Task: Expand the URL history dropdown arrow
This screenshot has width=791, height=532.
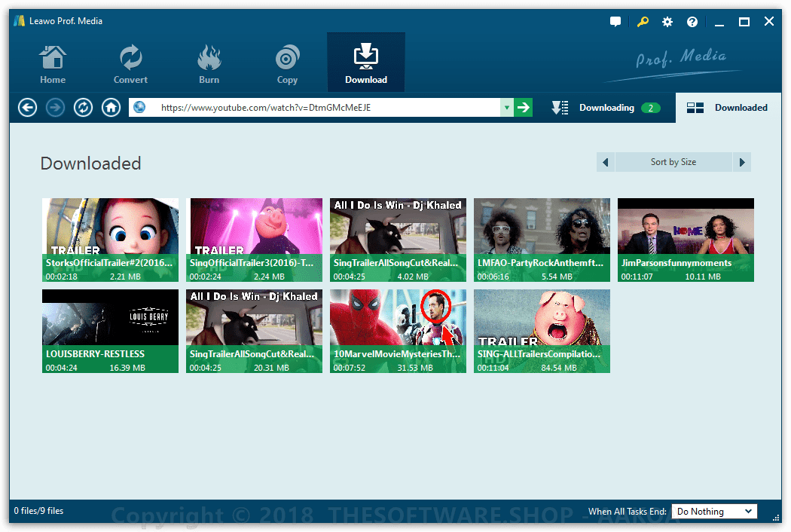Action: pyautogui.click(x=507, y=108)
